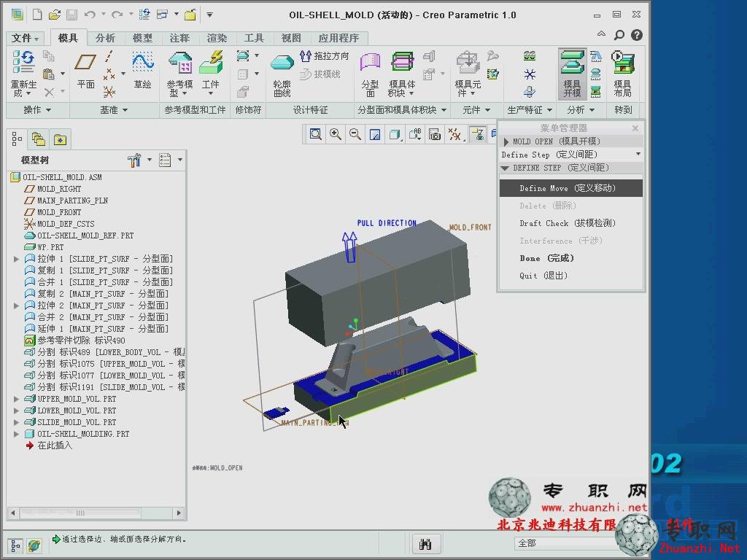
Task: Select WP.PRT in the model tree
Action: pos(50,247)
